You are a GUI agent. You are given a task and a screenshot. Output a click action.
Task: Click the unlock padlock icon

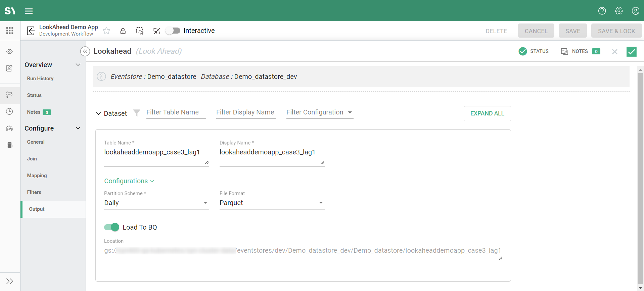pyautogui.click(x=123, y=31)
